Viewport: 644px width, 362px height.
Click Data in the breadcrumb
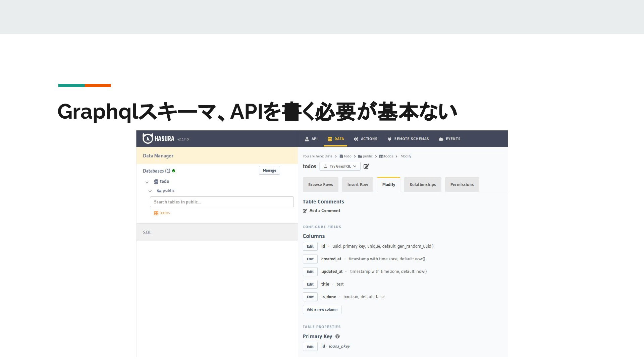(x=328, y=156)
